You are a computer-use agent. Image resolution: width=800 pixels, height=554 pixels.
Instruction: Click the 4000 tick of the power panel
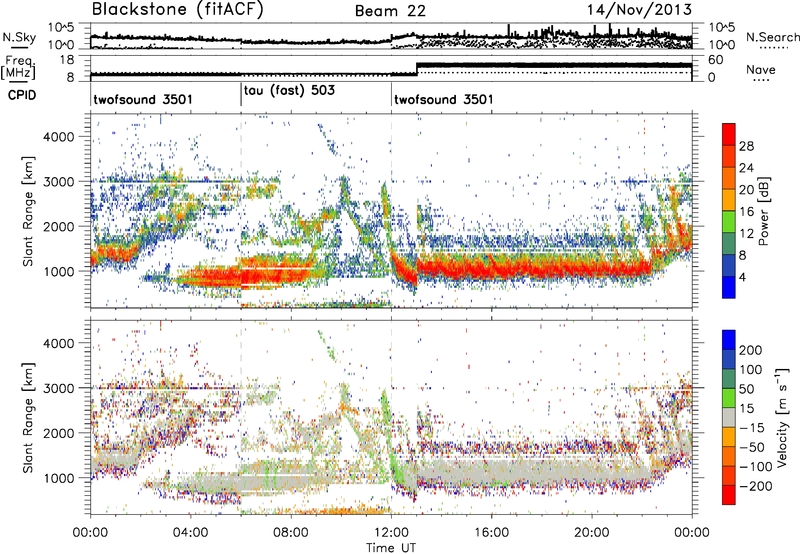click(58, 137)
